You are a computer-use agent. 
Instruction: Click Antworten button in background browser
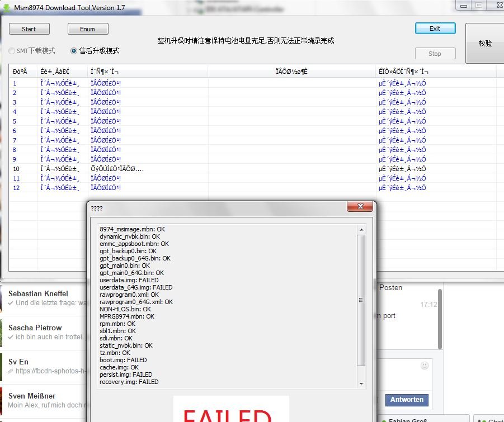click(x=407, y=400)
